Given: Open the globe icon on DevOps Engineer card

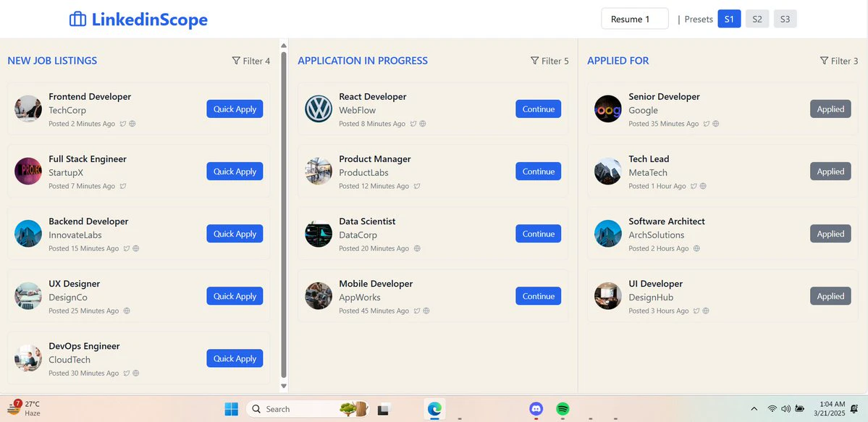Looking at the screenshot, I should [x=135, y=374].
